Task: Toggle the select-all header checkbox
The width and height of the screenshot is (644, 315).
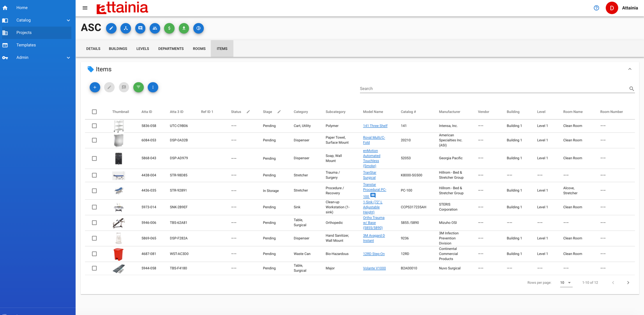Action: 94,112
